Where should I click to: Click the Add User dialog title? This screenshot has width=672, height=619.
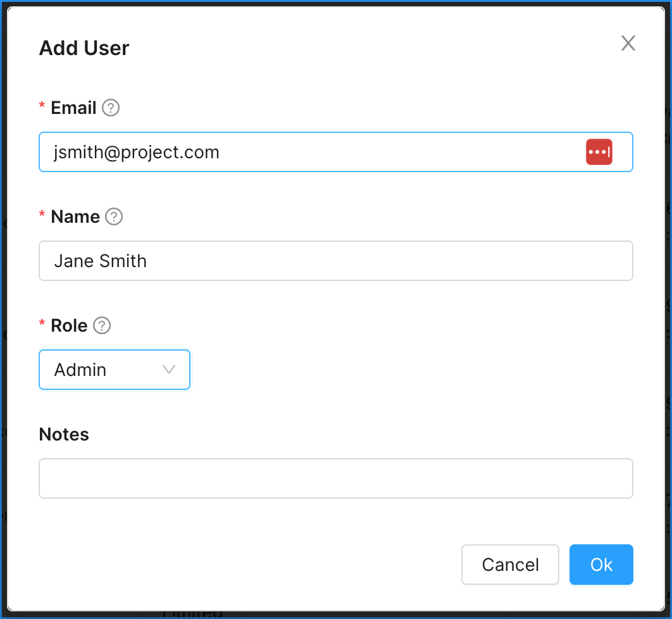coord(84,47)
